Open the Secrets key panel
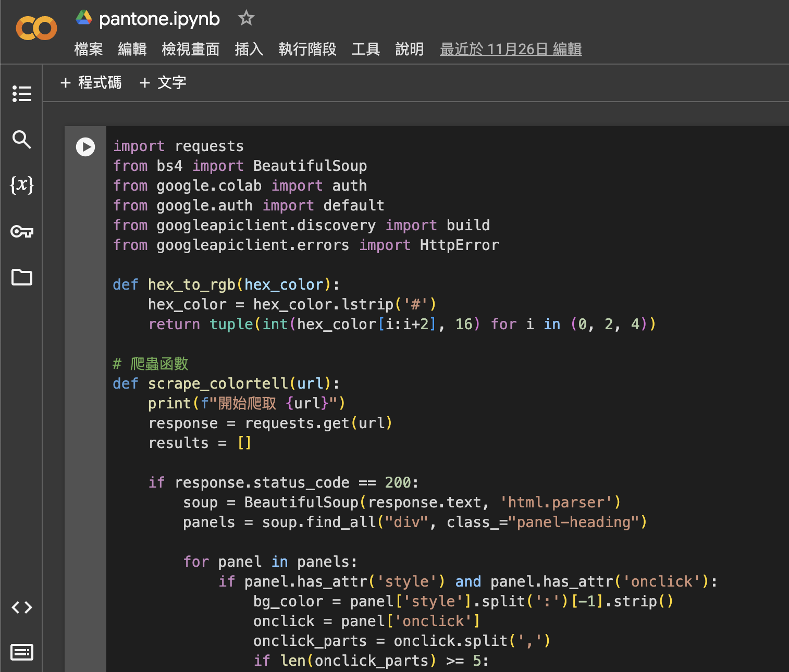789x672 pixels. click(22, 231)
